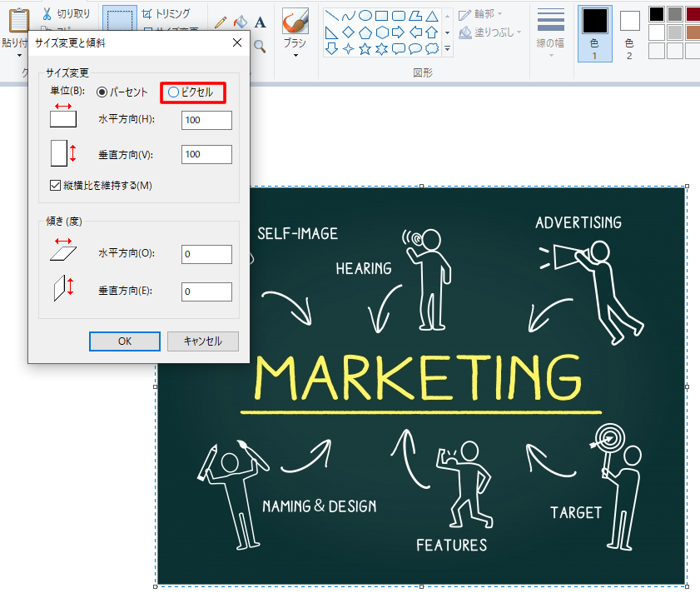The image size is (700, 608).
Task: Expand the shapes gallery more arrow
Action: pos(448,49)
